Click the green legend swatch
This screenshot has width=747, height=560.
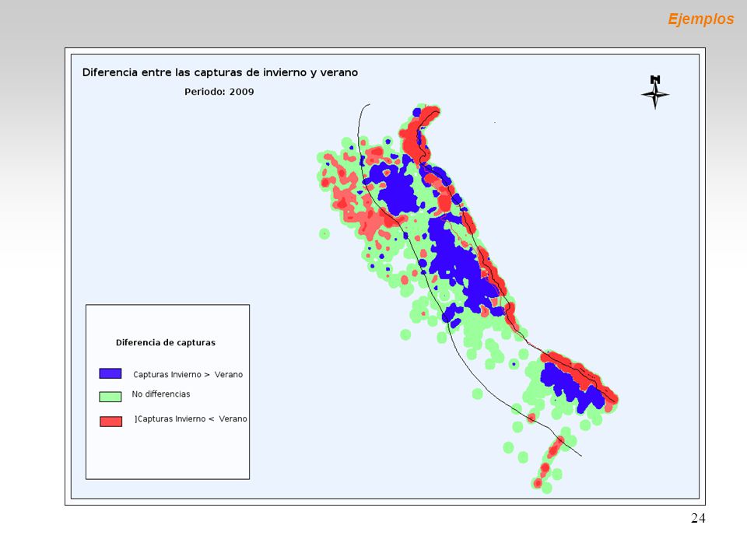point(110,396)
